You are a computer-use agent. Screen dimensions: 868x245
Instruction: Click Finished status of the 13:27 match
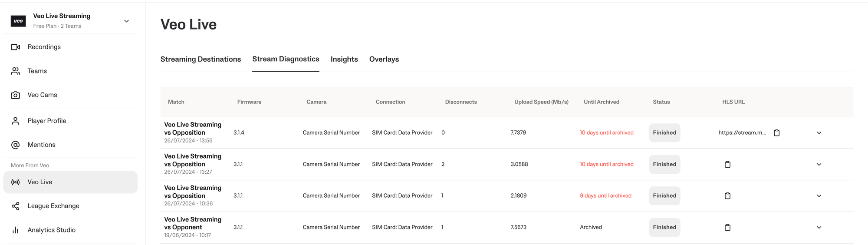pos(664,164)
